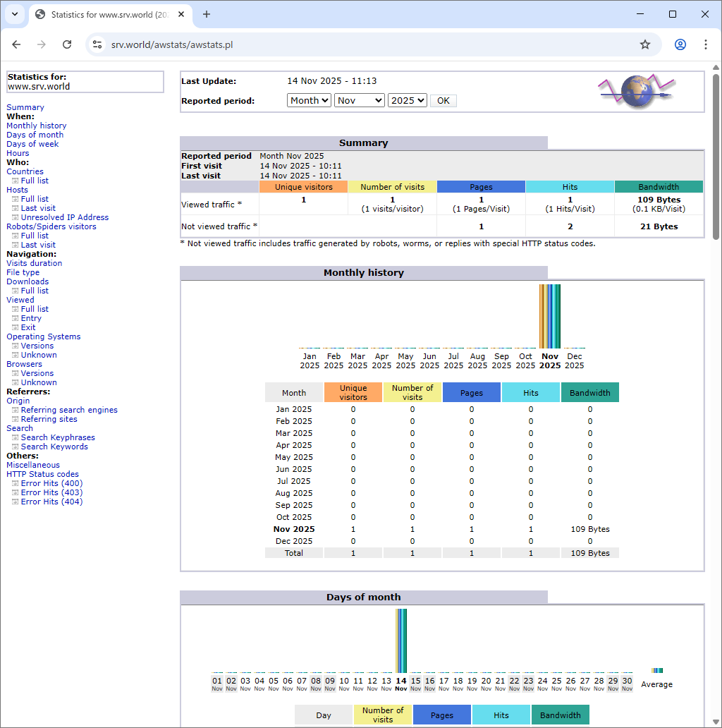Click the OK button
This screenshot has height=728, width=722.
(x=443, y=101)
